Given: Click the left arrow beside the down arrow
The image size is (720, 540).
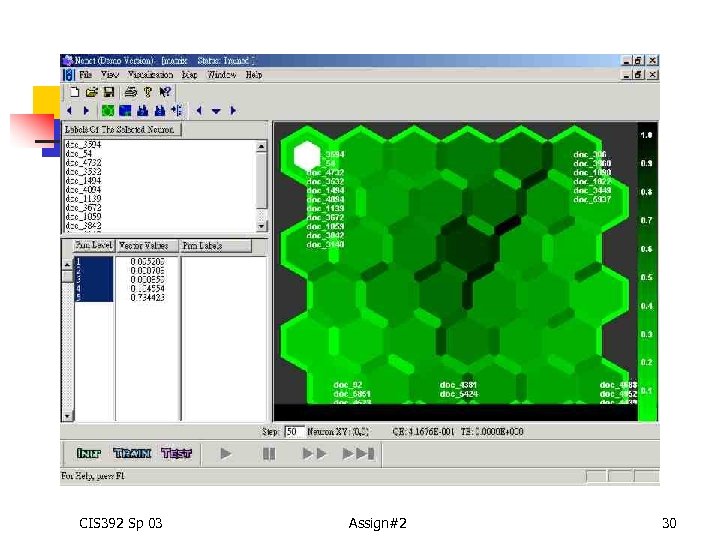Looking at the screenshot, I should click(x=199, y=111).
